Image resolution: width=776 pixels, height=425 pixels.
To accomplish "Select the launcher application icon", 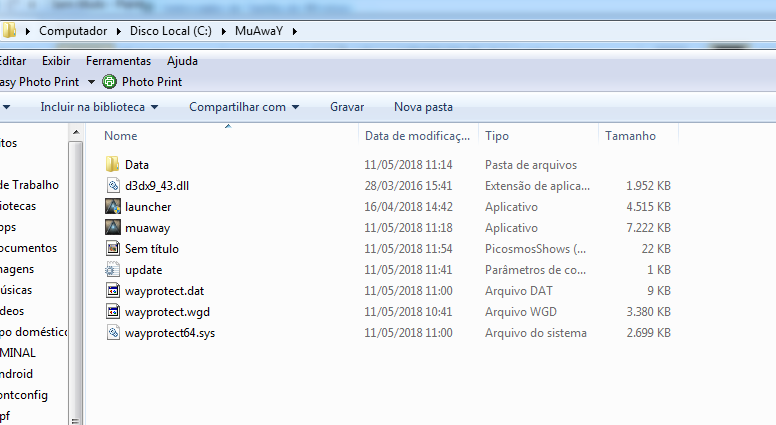I will click(112, 206).
